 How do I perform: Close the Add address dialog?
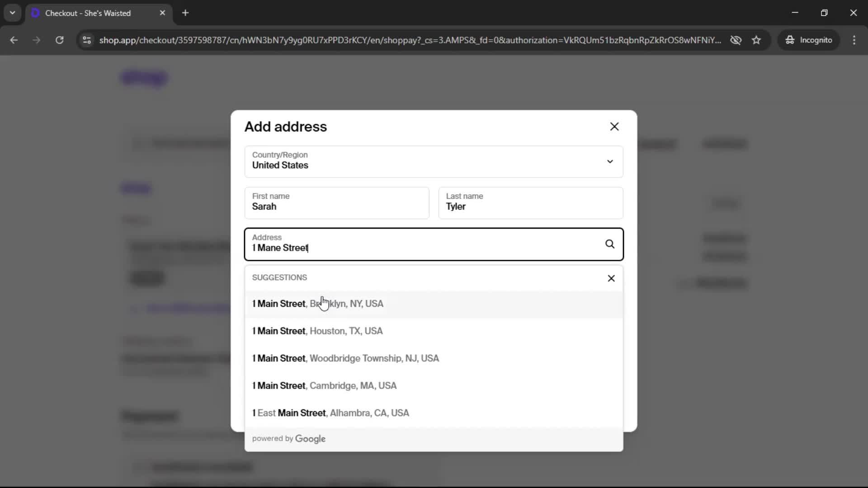click(614, 127)
